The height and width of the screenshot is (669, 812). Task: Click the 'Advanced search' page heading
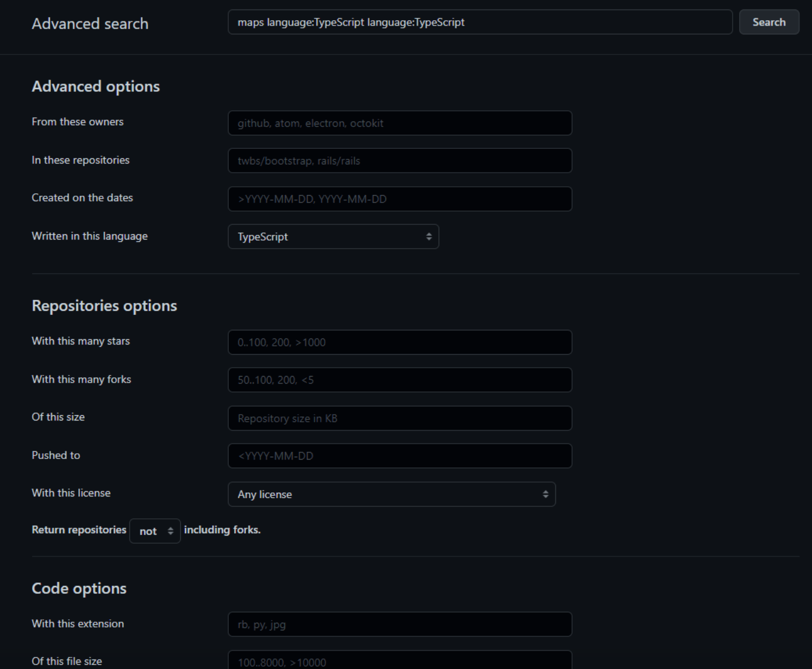(x=90, y=24)
